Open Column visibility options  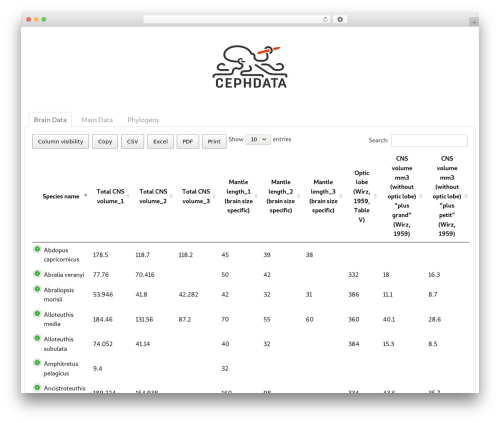(60, 142)
